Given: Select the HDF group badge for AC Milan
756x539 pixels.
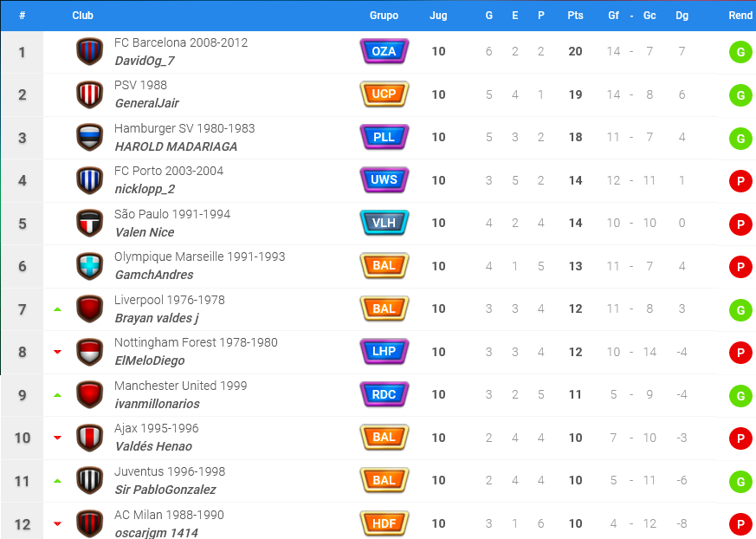Looking at the screenshot, I should (x=384, y=523).
